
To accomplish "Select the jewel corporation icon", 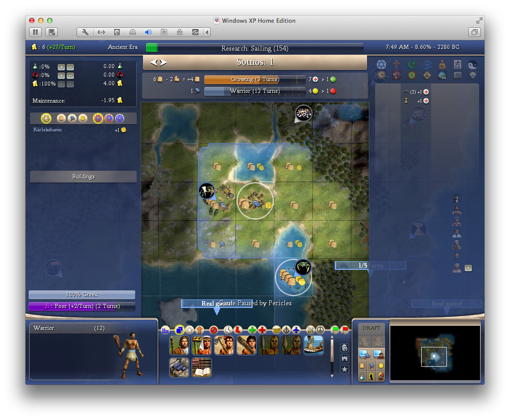I will tap(473, 75).
